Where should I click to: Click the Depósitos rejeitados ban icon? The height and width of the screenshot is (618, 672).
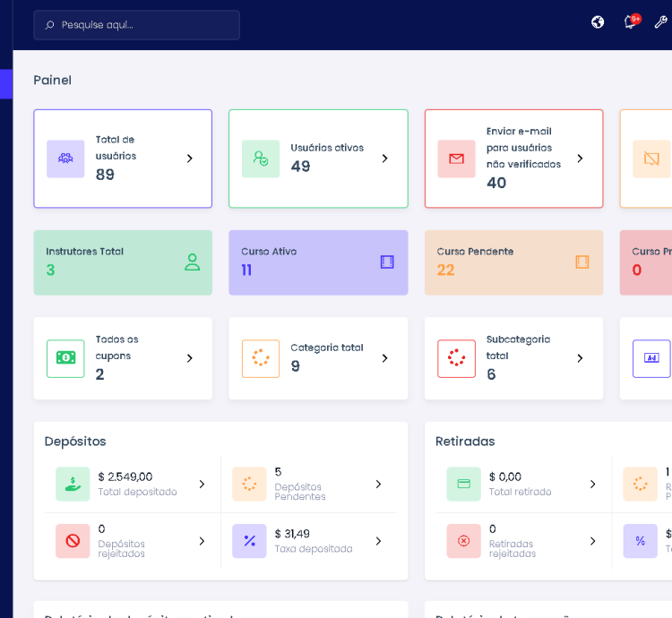pos(73,541)
